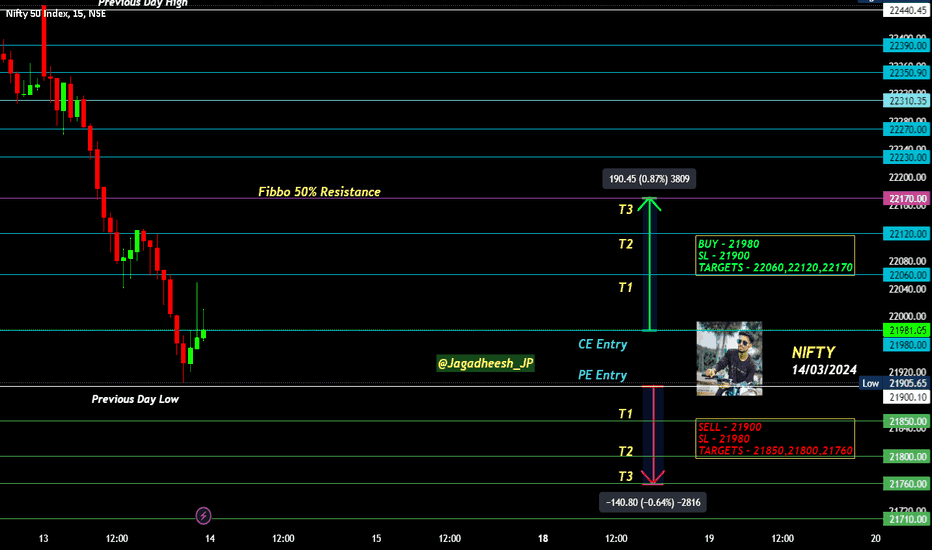Click the Low 21905.65 price label
932x550 pixels.
click(895, 384)
